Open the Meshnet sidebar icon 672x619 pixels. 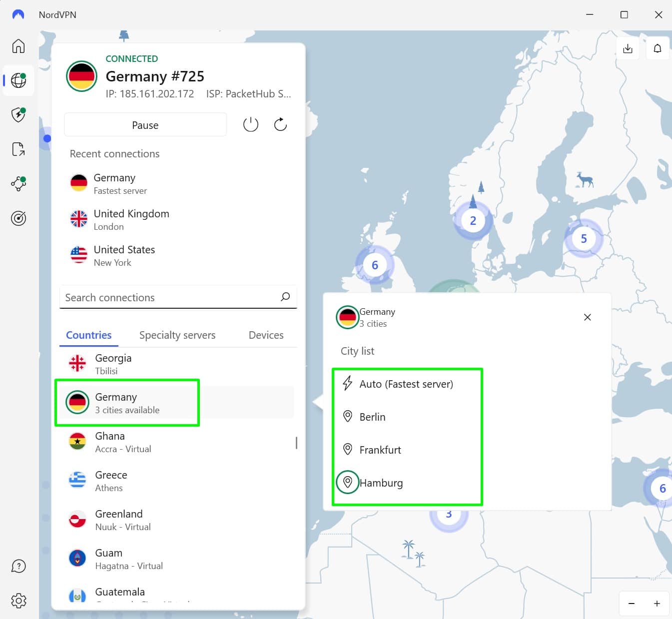click(x=18, y=183)
